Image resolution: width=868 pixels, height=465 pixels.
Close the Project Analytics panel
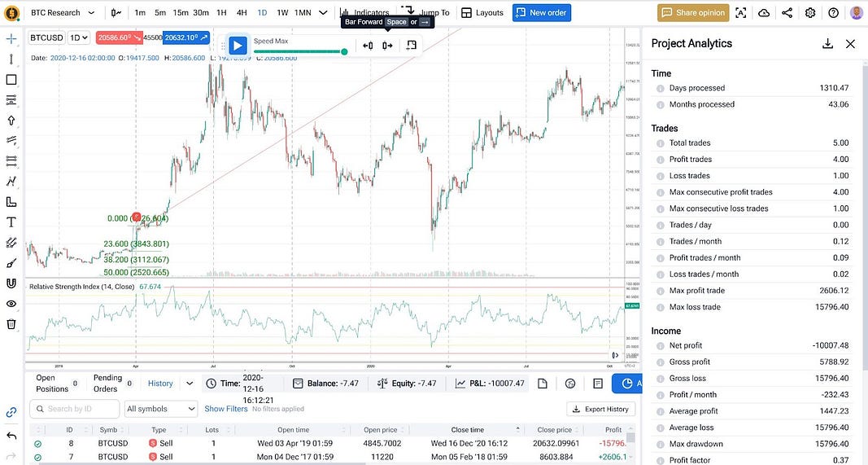click(851, 44)
